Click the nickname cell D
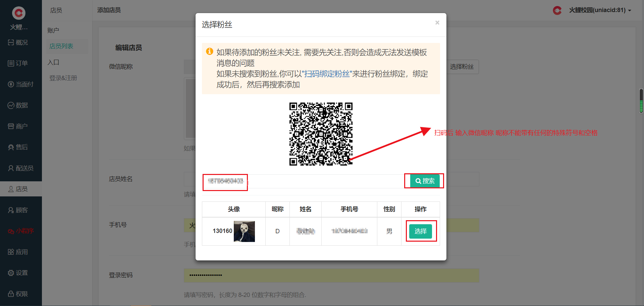Image resolution: width=644 pixels, height=306 pixels. coord(277,231)
